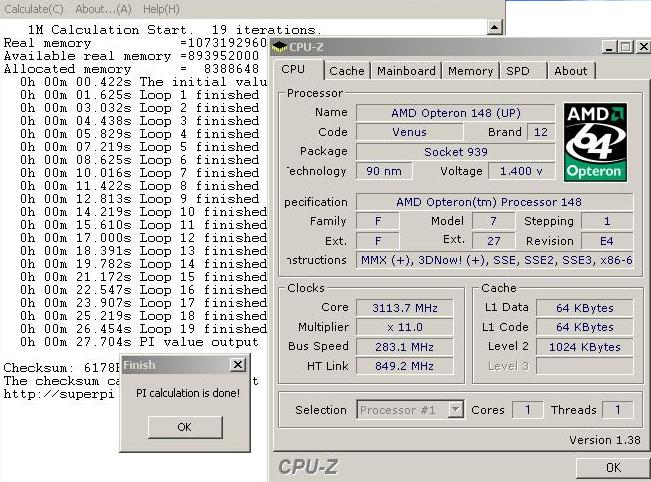This screenshot has height=482, width=651.
Task: Show the About tab in CPU-Z
Action: (x=571, y=71)
